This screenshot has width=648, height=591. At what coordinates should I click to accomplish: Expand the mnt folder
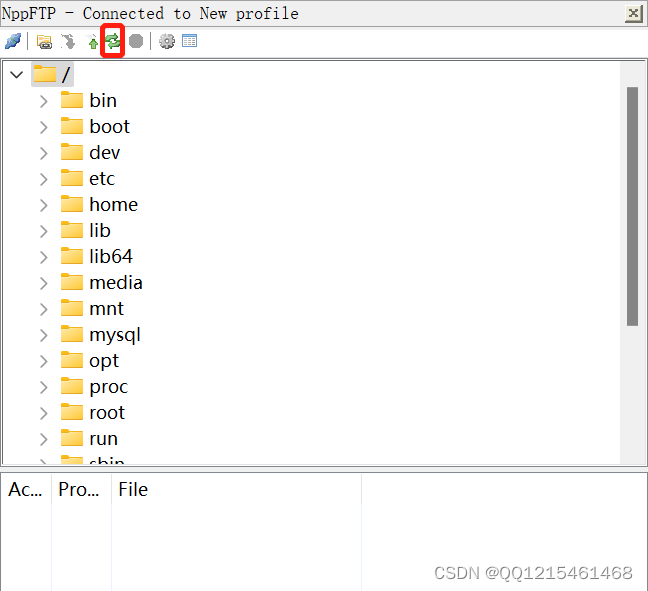tap(44, 310)
